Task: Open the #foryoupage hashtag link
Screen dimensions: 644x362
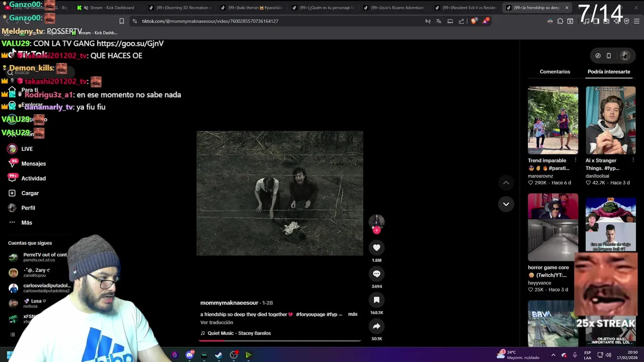Action: click(310, 314)
